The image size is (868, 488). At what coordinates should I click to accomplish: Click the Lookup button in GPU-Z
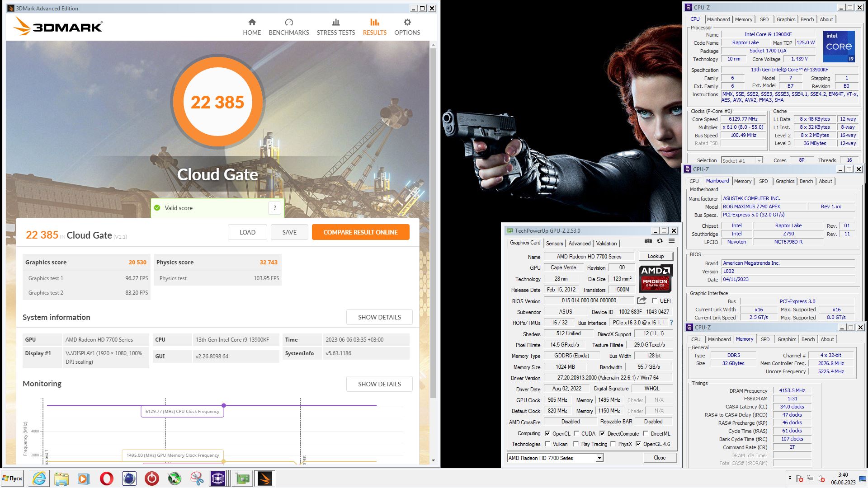coord(656,256)
